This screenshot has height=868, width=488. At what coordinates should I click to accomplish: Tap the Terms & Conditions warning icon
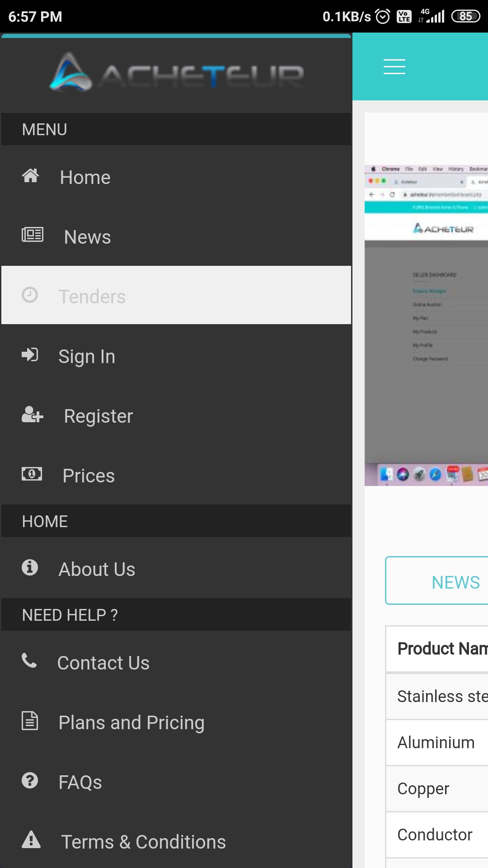31,840
